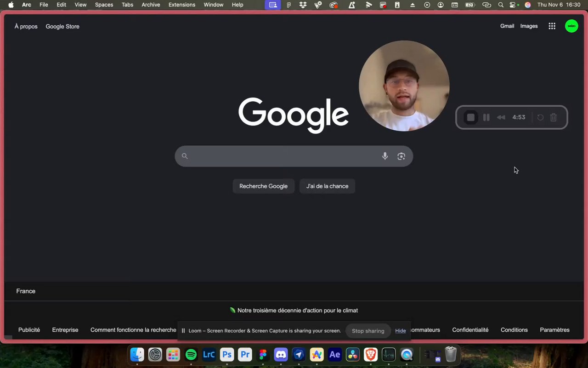Click the Loom camera bubble
The height and width of the screenshot is (368, 588).
(x=404, y=86)
